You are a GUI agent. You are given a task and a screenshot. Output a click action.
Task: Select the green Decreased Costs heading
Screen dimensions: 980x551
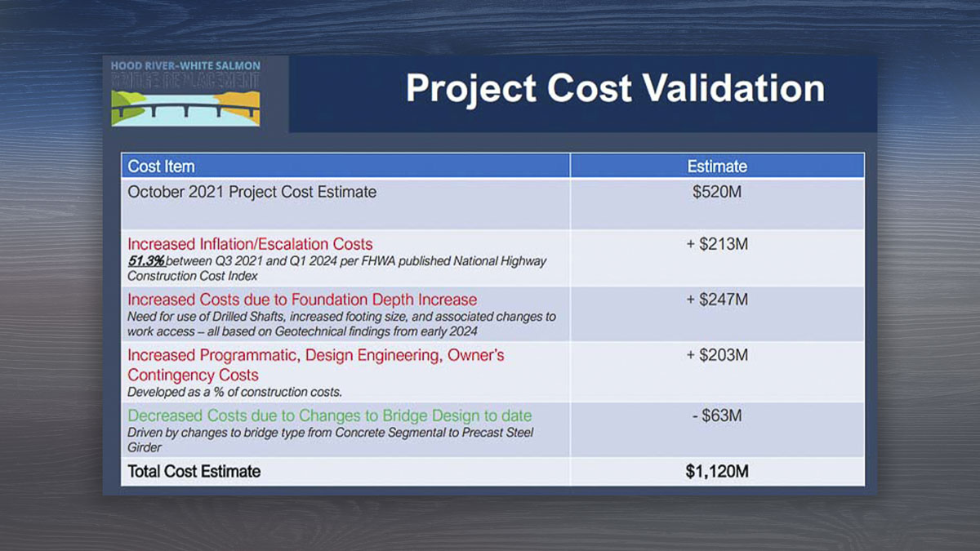click(x=329, y=415)
